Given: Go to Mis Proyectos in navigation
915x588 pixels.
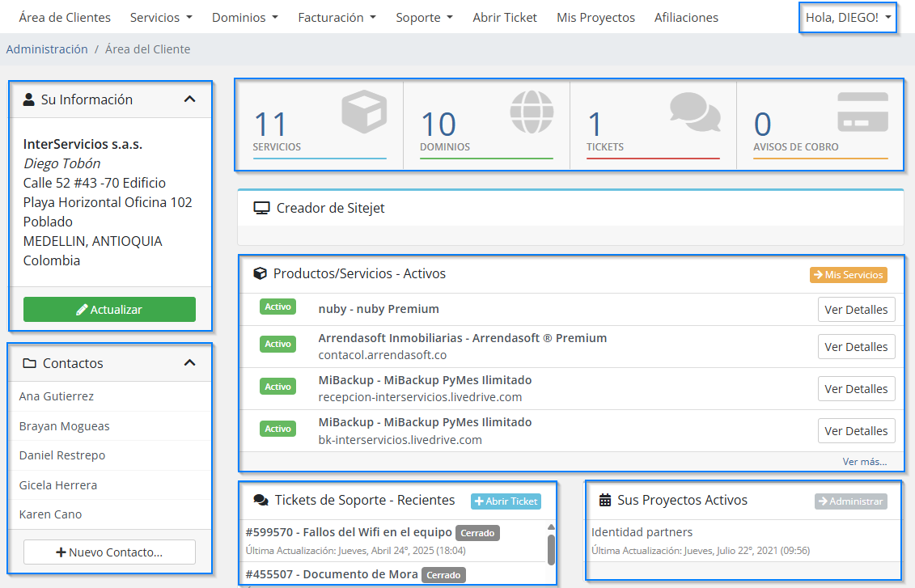Looking at the screenshot, I should [x=595, y=17].
